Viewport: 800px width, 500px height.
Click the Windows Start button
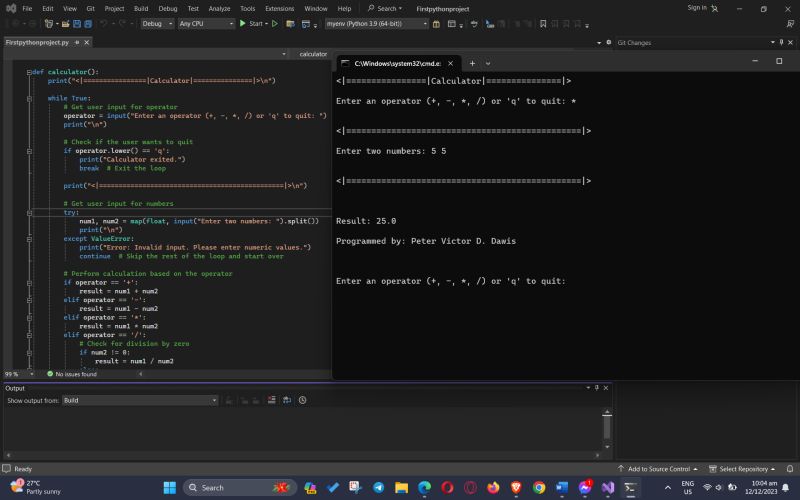tap(170, 488)
